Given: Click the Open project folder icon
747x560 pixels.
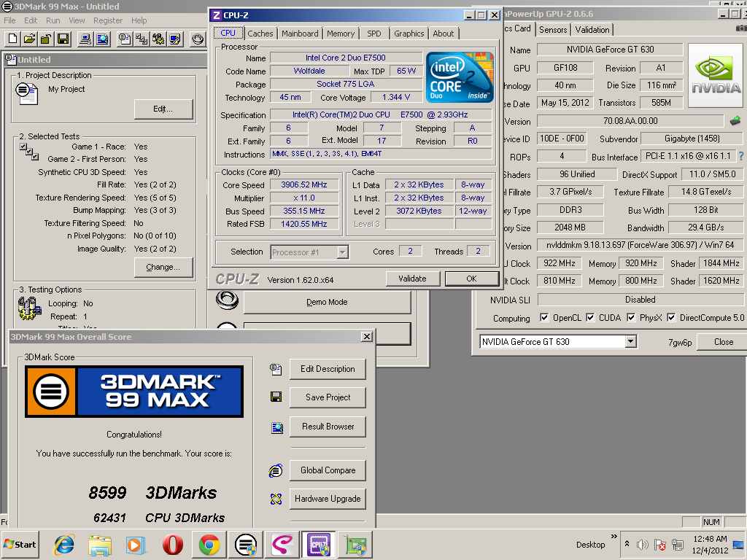Looking at the screenshot, I should [x=29, y=39].
